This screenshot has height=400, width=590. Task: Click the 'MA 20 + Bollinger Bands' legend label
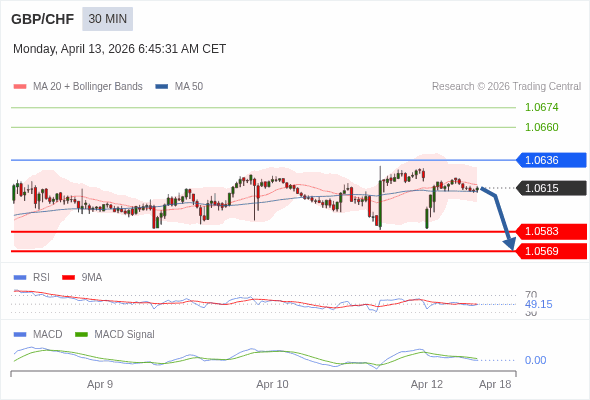point(88,87)
